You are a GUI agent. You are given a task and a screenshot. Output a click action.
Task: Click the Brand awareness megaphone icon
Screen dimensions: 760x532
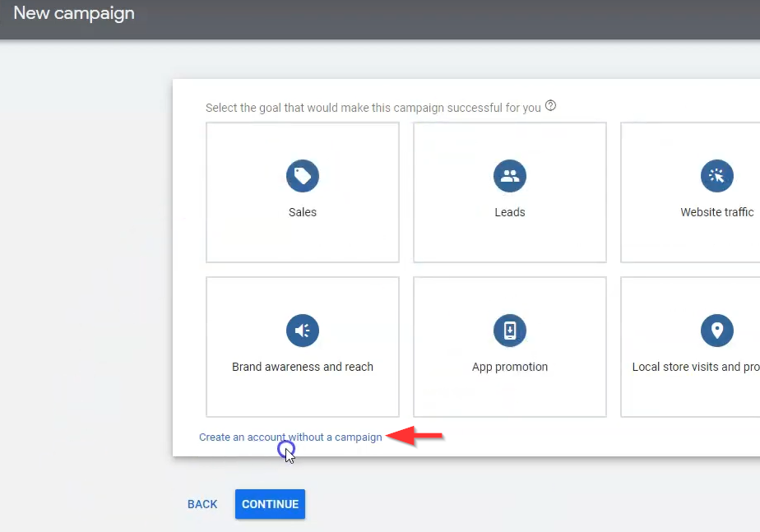point(303,331)
